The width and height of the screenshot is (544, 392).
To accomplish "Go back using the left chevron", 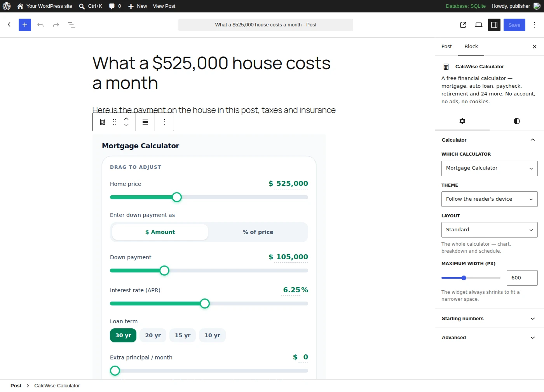I will coord(9,24).
